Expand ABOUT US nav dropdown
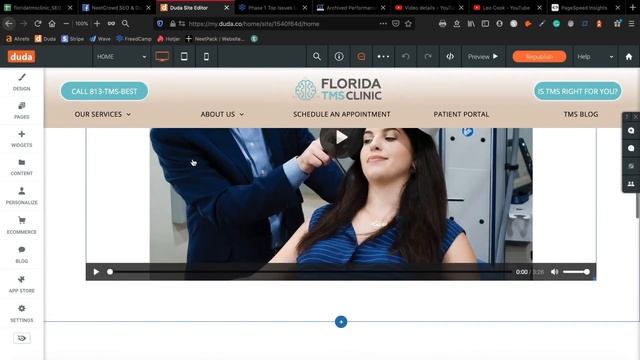 point(222,114)
